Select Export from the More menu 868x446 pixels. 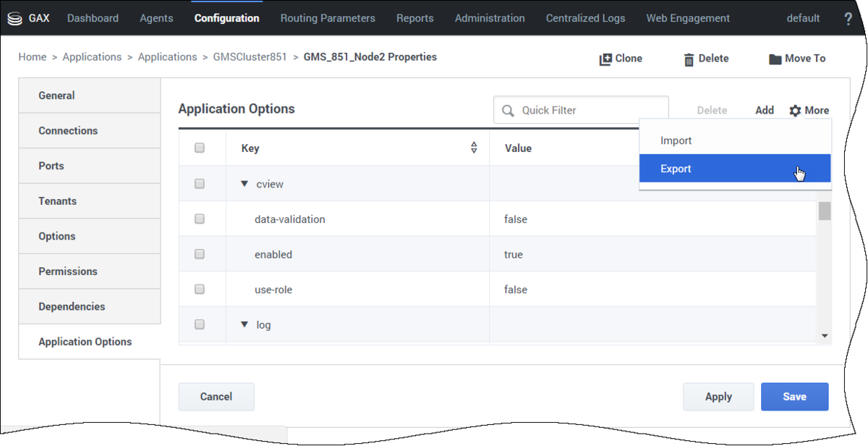tap(735, 169)
